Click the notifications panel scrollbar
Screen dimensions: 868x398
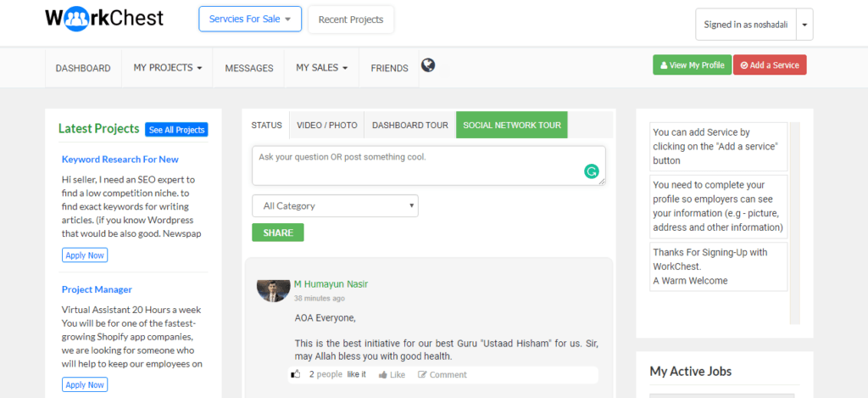(795, 223)
